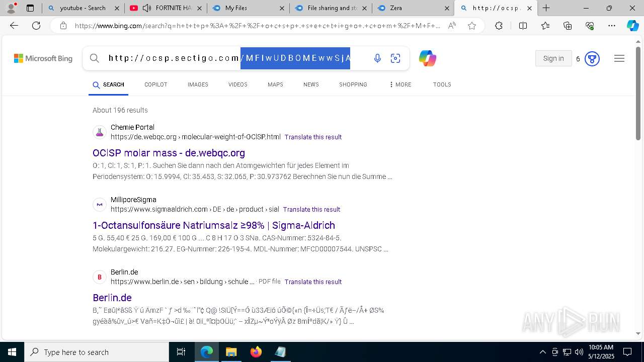The height and width of the screenshot is (362, 644).
Task: Select the COPILOT search category
Action: 155,84
